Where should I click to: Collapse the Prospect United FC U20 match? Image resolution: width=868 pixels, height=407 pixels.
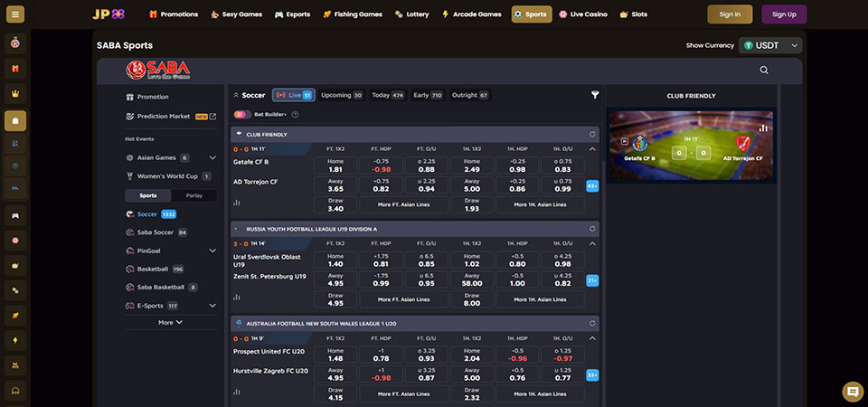(592, 337)
